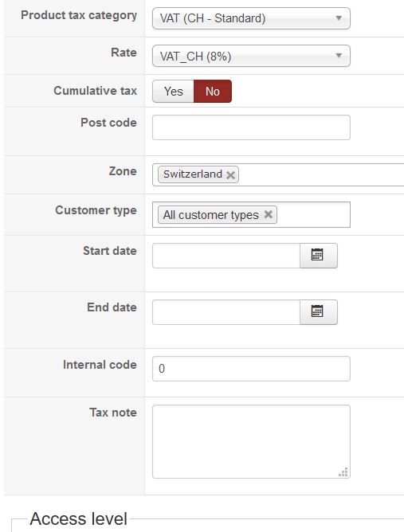The image size is (404, 532).
Task: Focus the Post code input field
Action: (251, 127)
